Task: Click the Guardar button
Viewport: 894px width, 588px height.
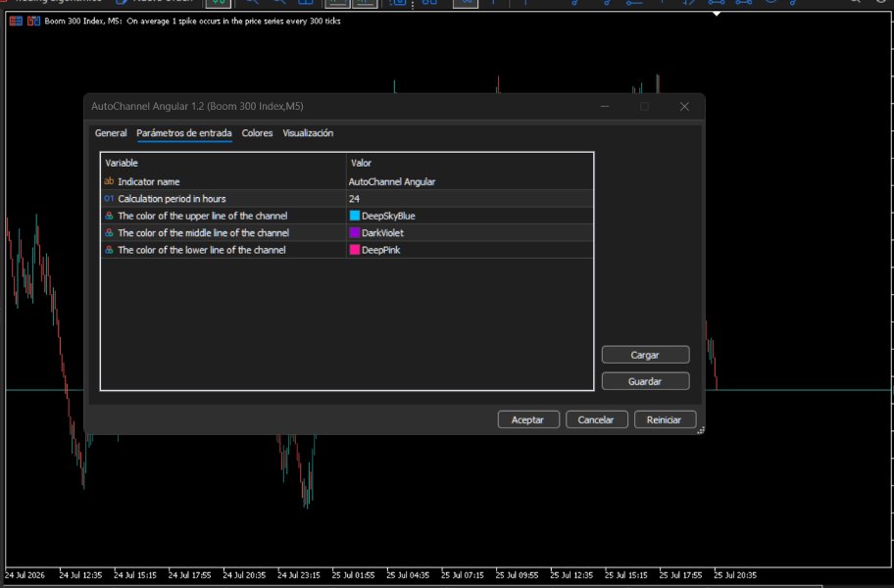Action: coord(645,381)
